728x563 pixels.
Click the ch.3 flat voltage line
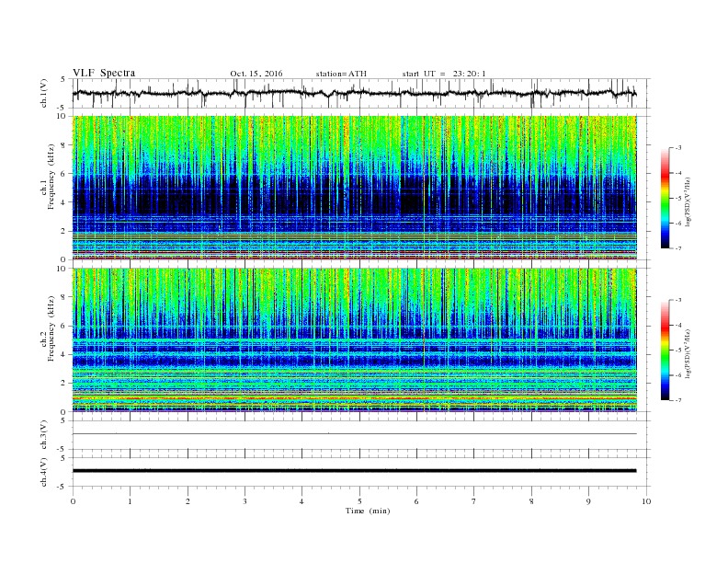[x=355, y=434]
